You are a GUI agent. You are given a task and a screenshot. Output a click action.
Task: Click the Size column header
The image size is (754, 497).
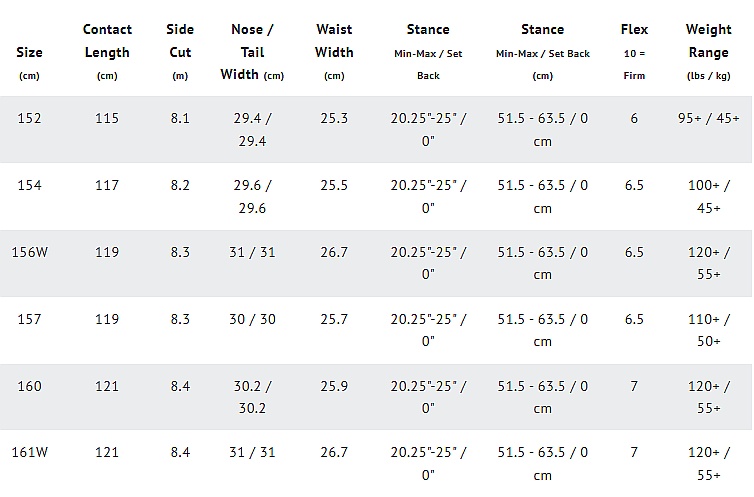29,52
